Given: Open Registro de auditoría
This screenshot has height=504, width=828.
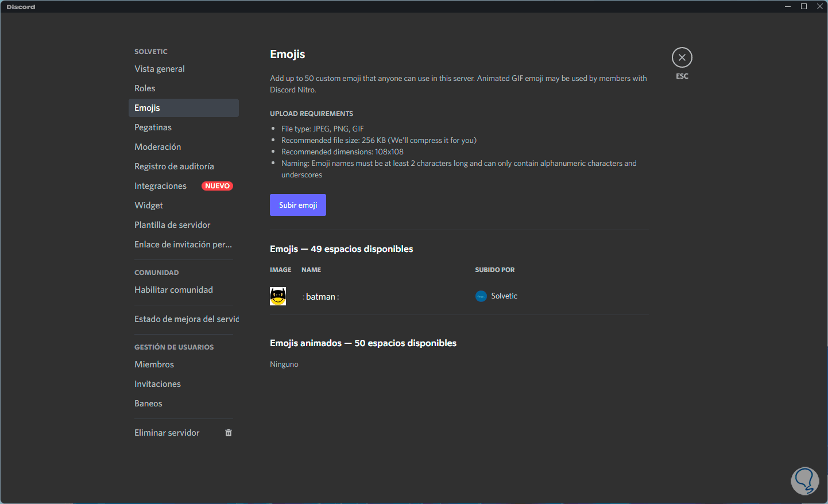Looking at the screenshot, I should click(x=174, y=166).
